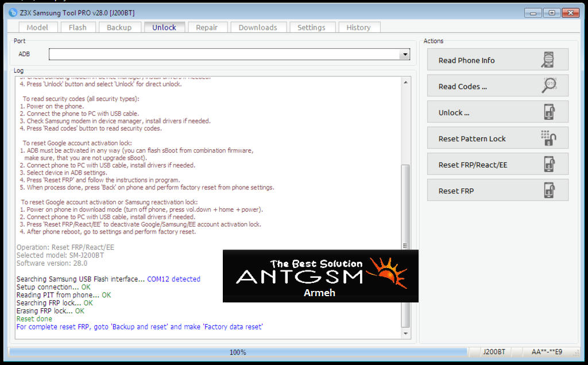Click the Reset FRP/React/EE button label
The image size is (588, 365).
(473, 165)
